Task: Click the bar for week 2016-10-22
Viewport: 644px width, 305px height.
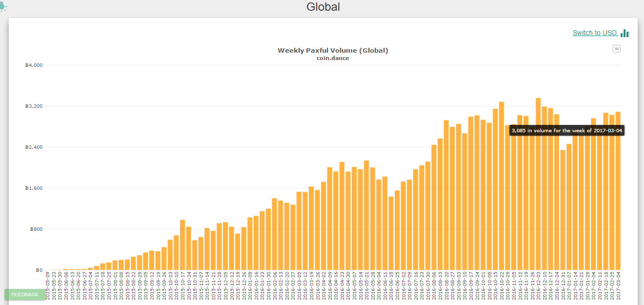Action: 502,185
